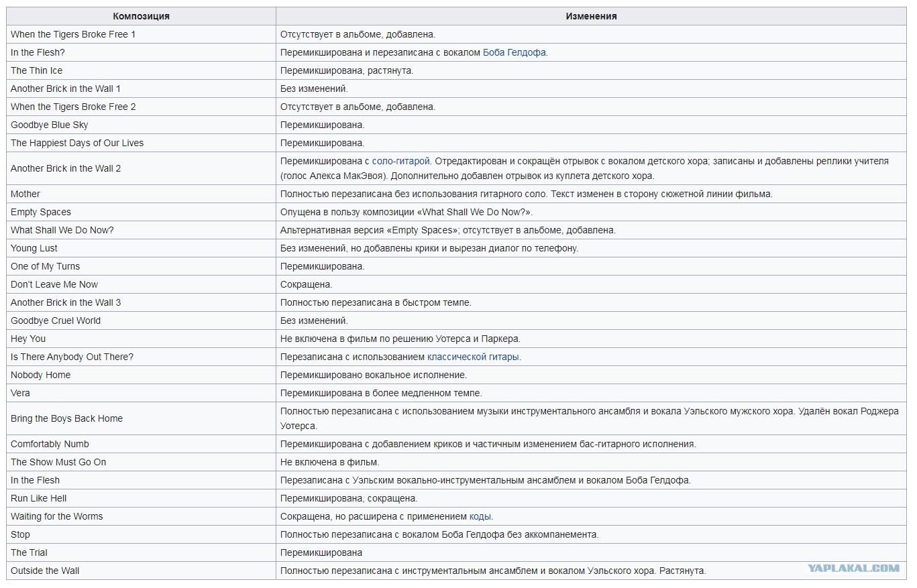This screenshot has width=917, height=588.
Task: Select 'In the Flesh' cell without question mark
Action: point(141,480)
